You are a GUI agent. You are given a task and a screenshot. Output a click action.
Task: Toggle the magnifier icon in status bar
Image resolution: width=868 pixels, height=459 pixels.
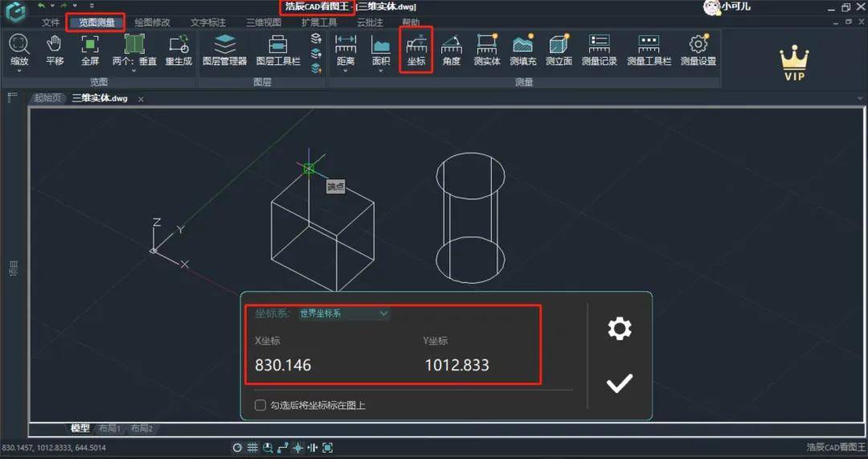[268, 448]
